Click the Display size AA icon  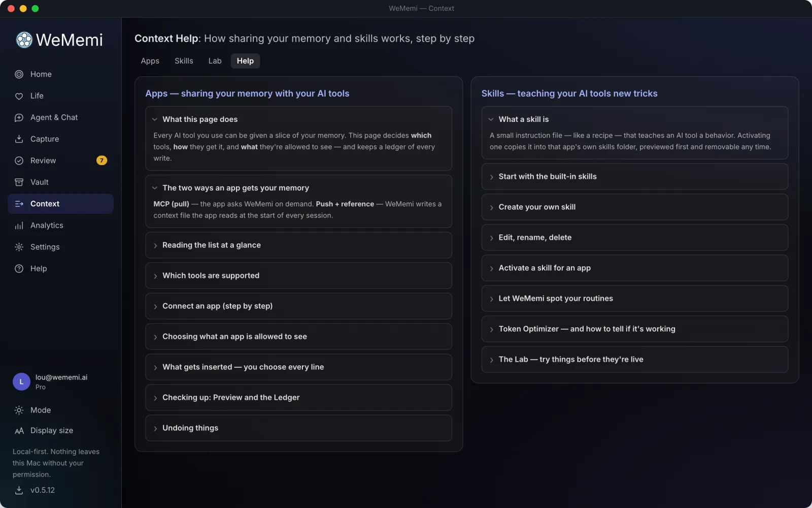(x=19, y=431)
